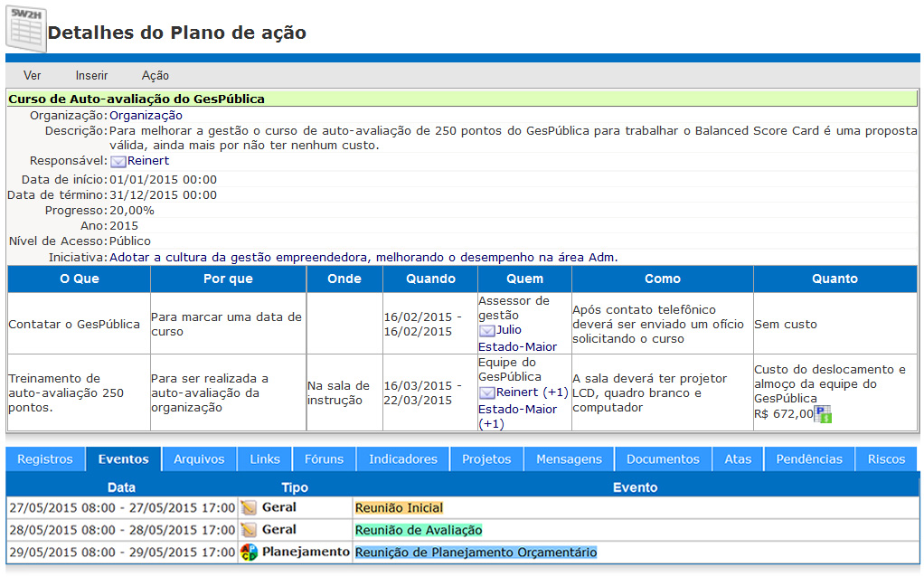Open the Reunião Inicial event
Image resolution: width=924 pixels, height=586 pixels.
coord(399,508)
